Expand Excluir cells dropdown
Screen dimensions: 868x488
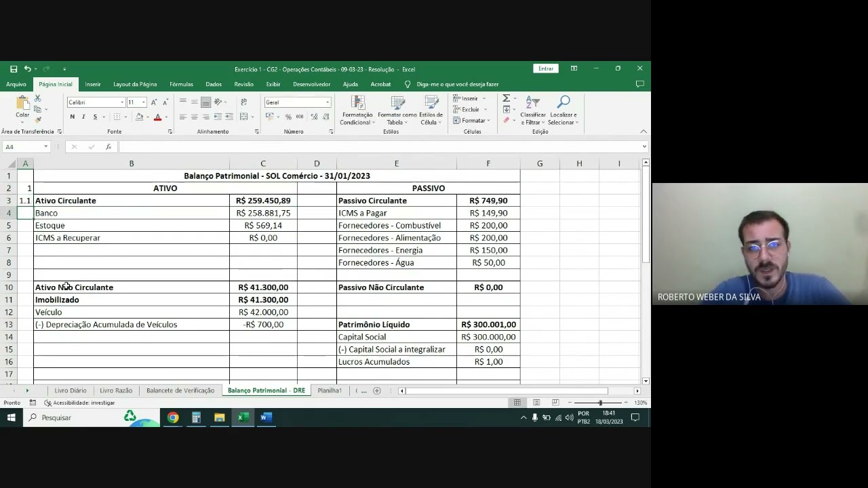tap(486, 110)
